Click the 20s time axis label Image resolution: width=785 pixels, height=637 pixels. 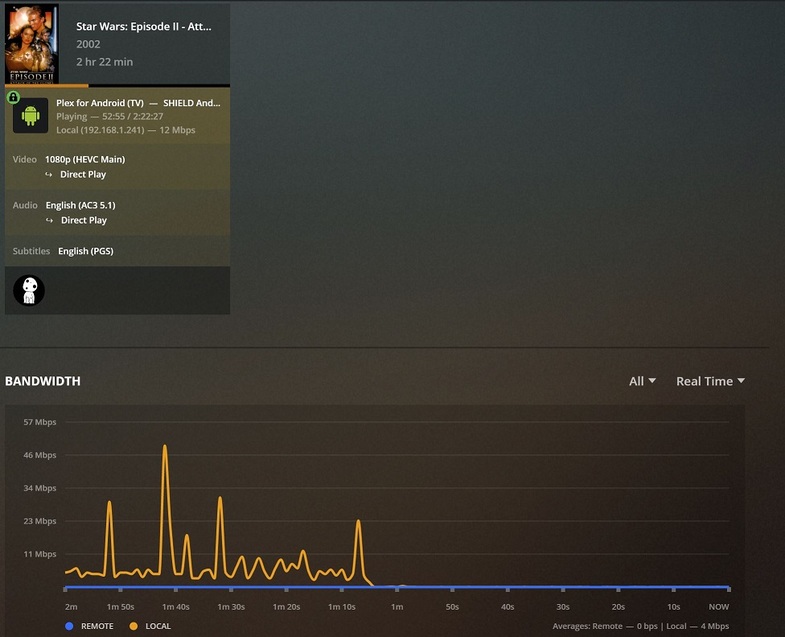(618, 607)
